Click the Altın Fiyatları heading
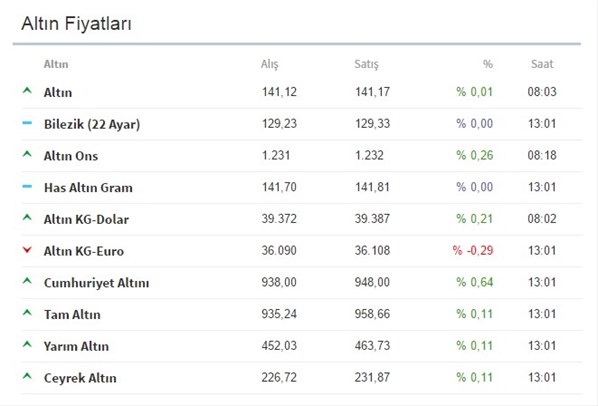The image size is (598, 406). pos(76,24)
